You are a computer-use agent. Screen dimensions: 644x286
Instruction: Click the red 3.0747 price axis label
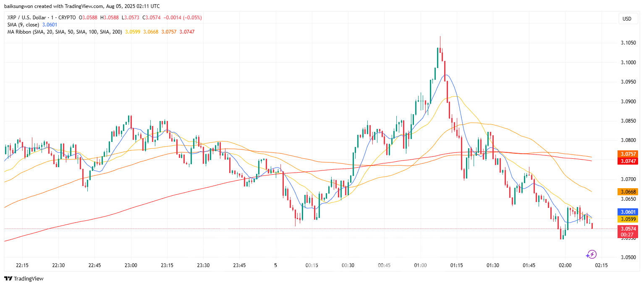pos(627,161)
